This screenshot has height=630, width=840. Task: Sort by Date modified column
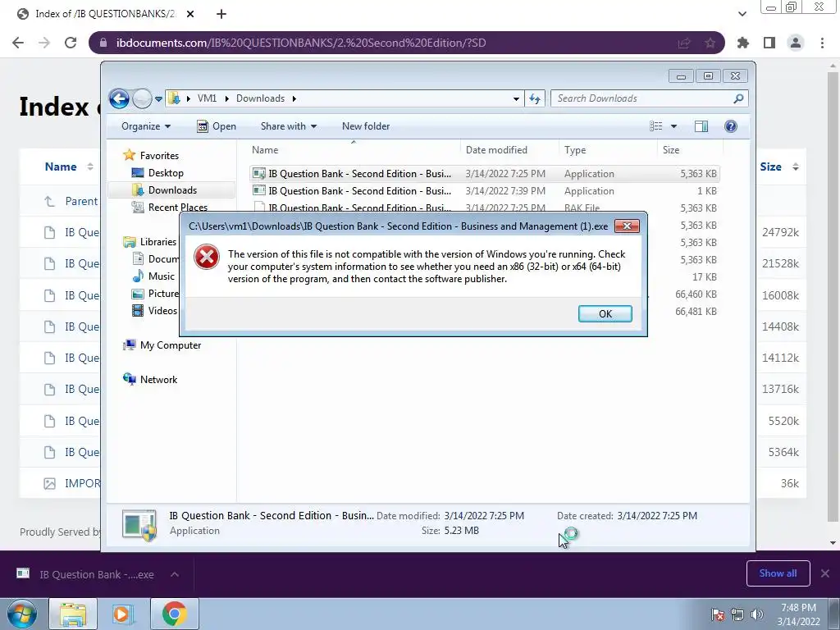[509, 150]
